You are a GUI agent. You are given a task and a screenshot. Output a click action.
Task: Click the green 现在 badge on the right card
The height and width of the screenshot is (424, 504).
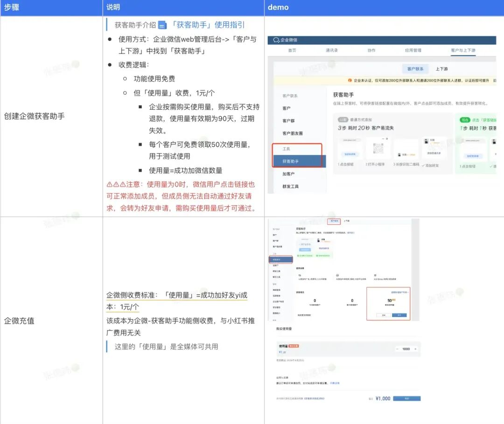pos(464,118)
